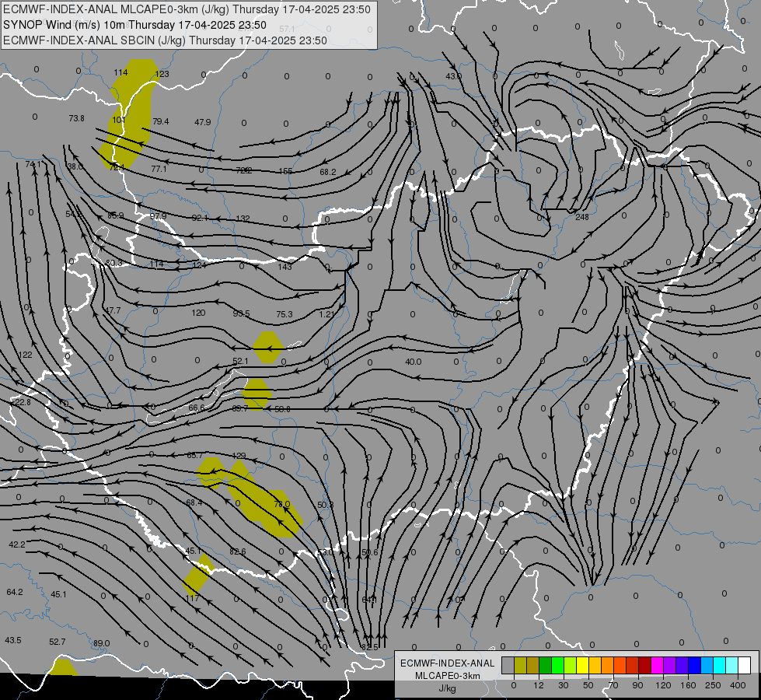This screenshot has width=761, height=700.
Task: Click the J/kg unit label in legend
Action: click(447, 688)
